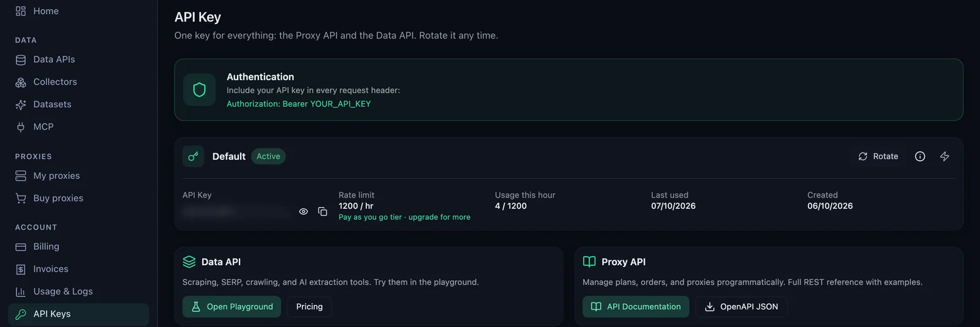Click the Usage & Logs chart icon
The height and width of the screenshot is (327, 980).
tap(21, 291)
